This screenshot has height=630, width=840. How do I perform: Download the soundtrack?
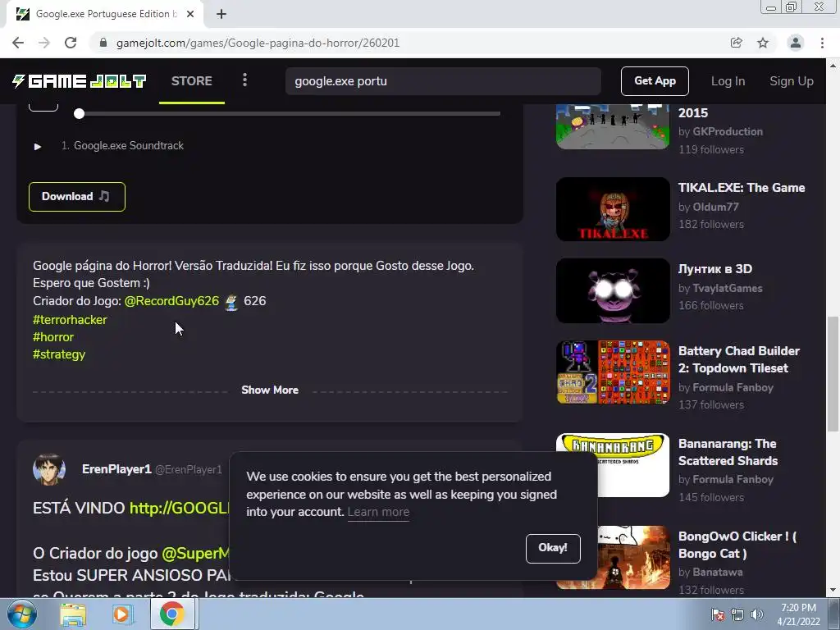point(76,197)
